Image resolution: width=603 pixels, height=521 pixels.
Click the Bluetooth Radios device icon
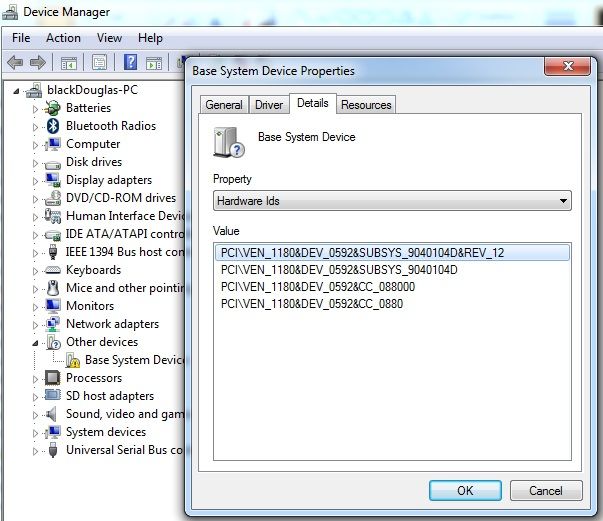[x=53, y=126]
